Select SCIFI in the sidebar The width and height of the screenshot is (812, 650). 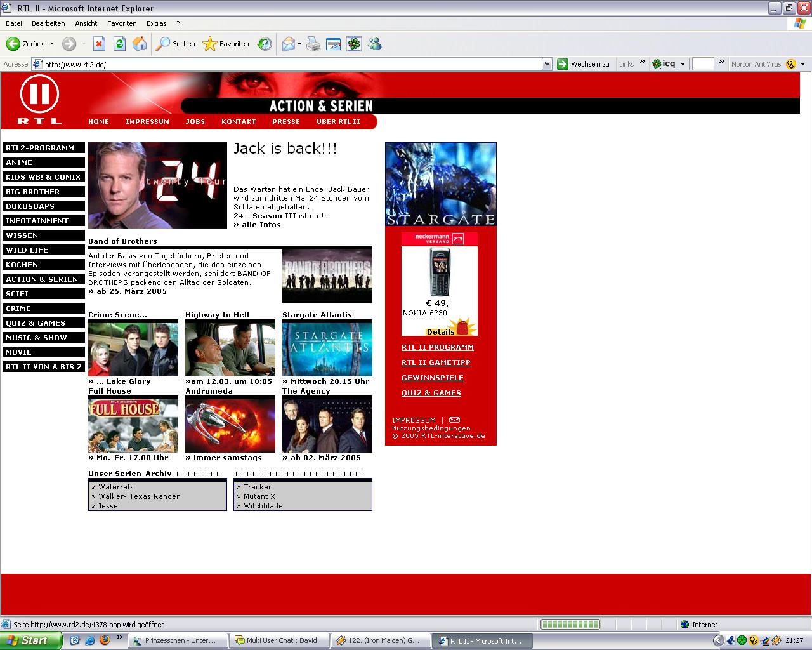[44, 294]
